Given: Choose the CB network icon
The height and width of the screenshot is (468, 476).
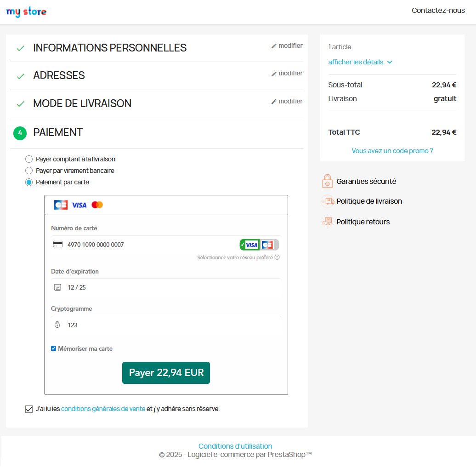Looking at the screenshot, I should 267,245.
